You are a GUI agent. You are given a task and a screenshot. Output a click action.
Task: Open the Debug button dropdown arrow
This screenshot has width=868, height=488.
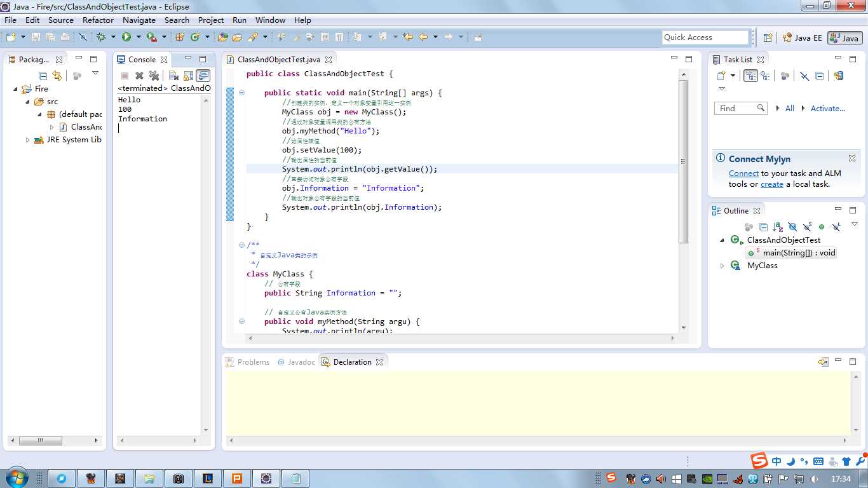113,37
